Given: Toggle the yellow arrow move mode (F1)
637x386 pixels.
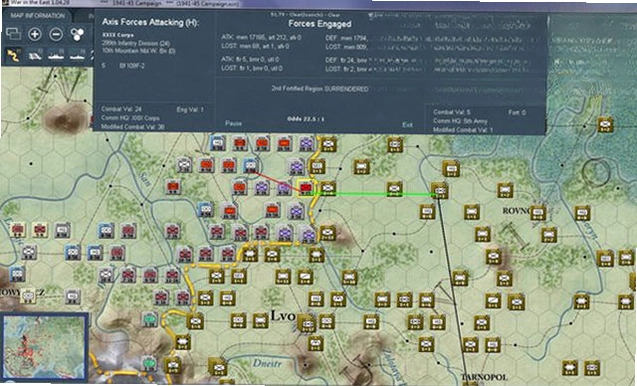Looking at the screenshot, I should coord(13,55).
